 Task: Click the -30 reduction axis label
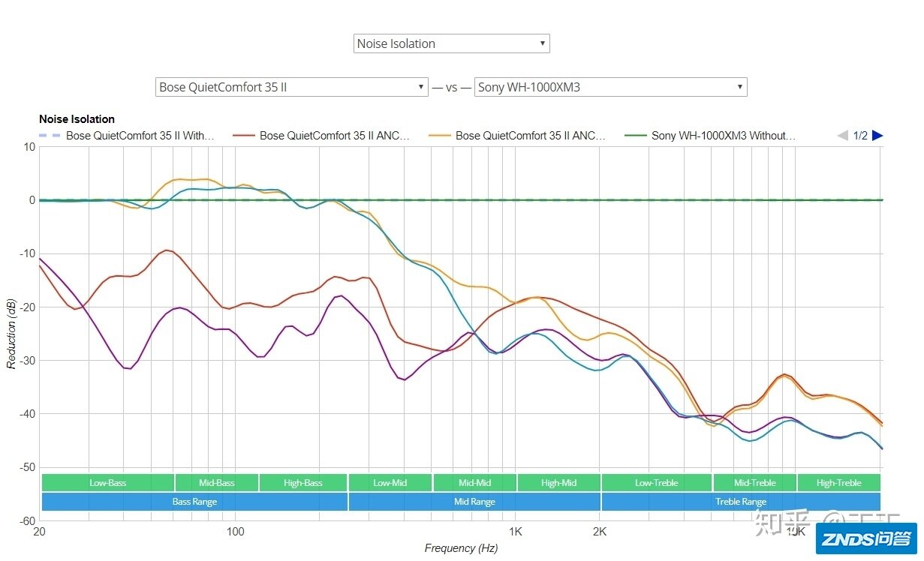coord(27,361)
